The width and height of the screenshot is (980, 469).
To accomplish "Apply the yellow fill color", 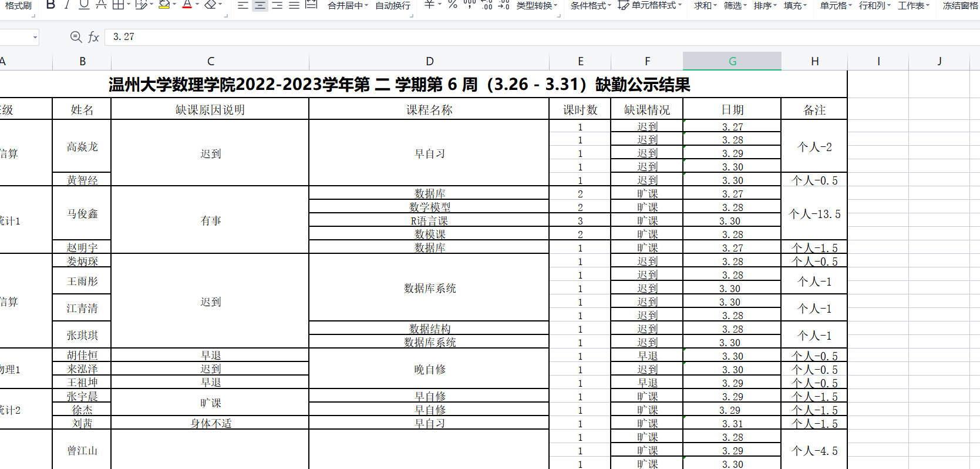I will click(164, 5).
